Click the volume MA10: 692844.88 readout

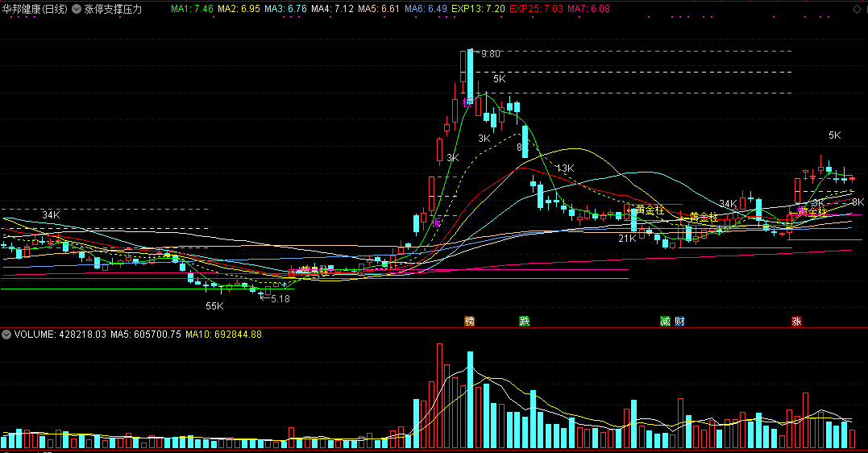tap(223, 335)
